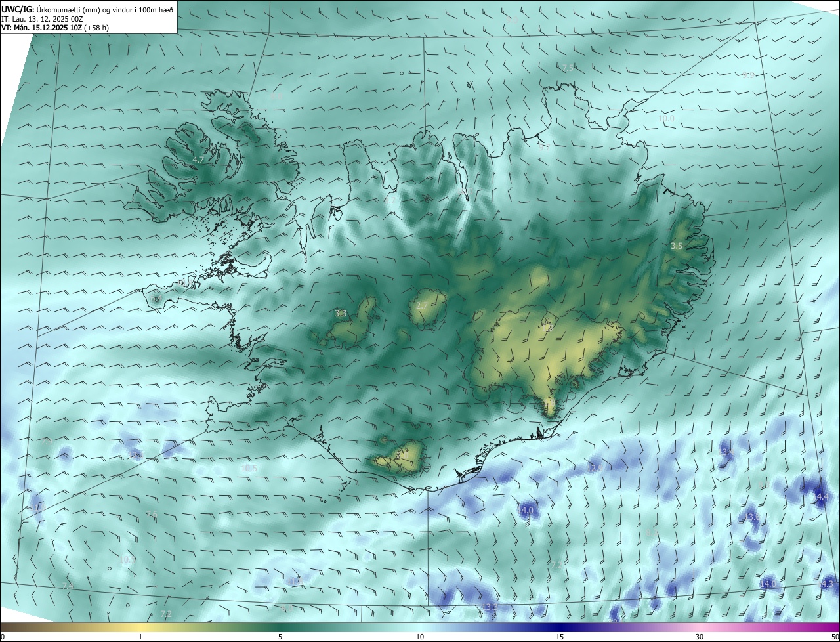Click the "2.7" value on the central glacier

422,306
